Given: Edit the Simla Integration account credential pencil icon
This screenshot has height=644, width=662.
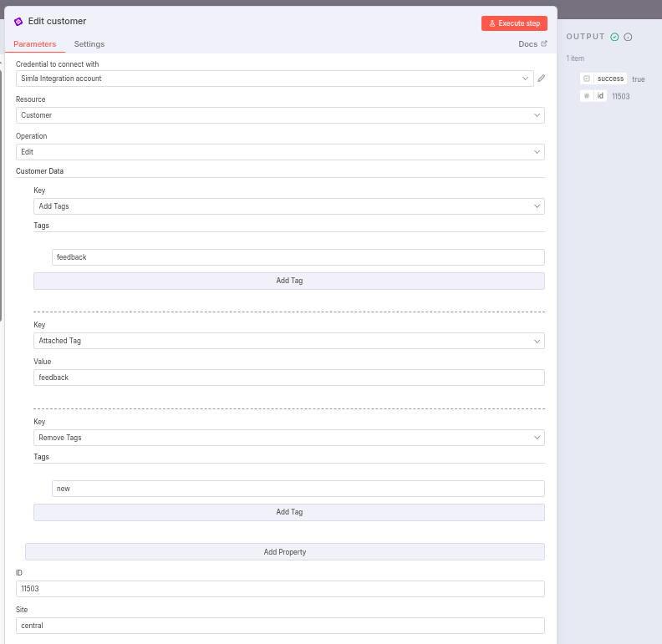Looking at the screenshot, I should pos(542,79).
